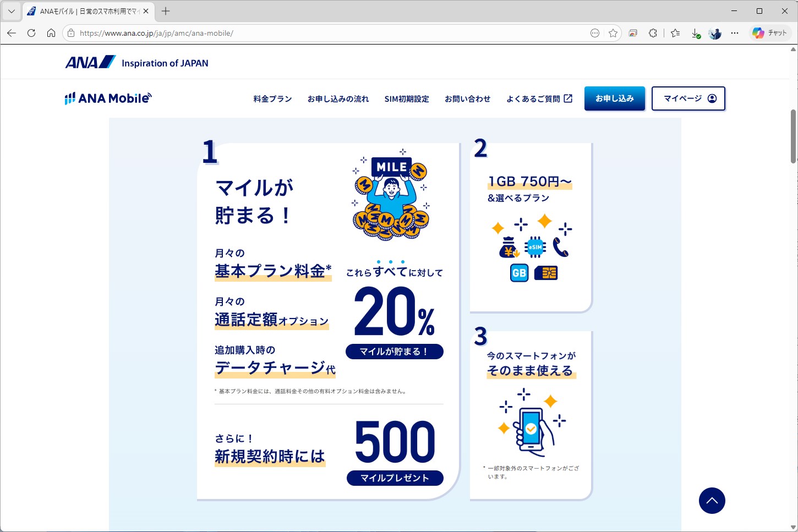The image size is (798, 532).
Task: Open the downloads icon
Action: tap(696, 33)
